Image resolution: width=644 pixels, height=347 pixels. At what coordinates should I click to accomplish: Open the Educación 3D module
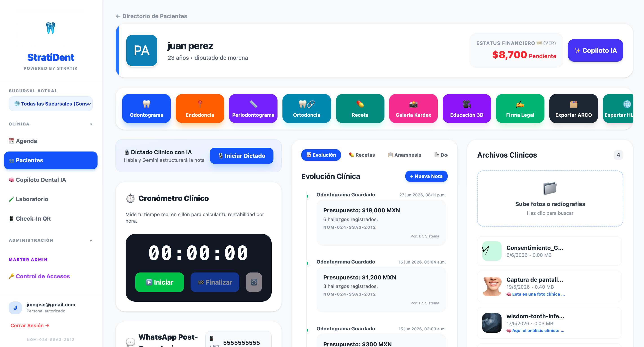point(466,108)
